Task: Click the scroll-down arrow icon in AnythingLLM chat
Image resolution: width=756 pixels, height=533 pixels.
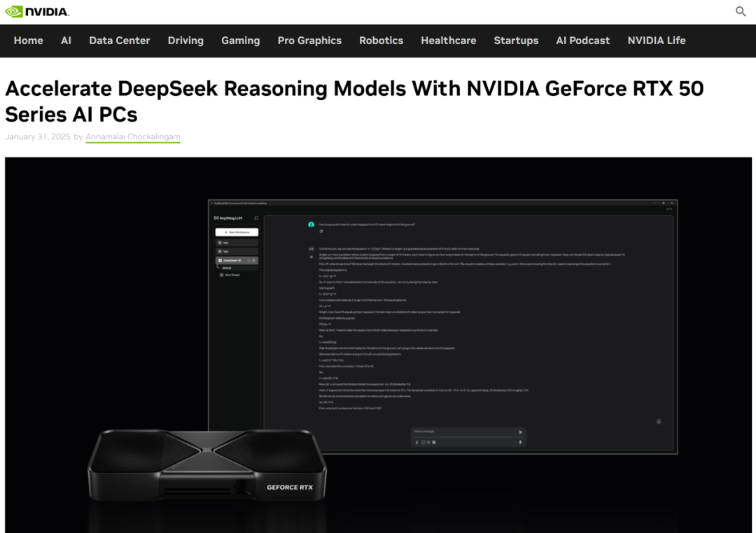Action: coord(659,422)
